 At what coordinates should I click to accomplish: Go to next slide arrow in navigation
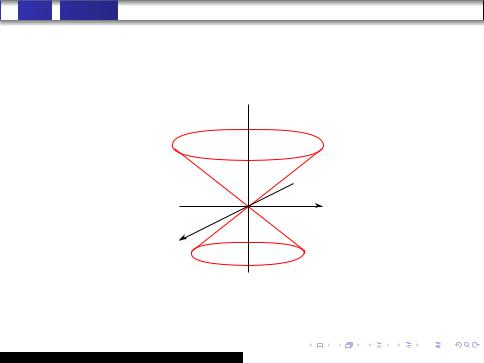click(329, 345)
